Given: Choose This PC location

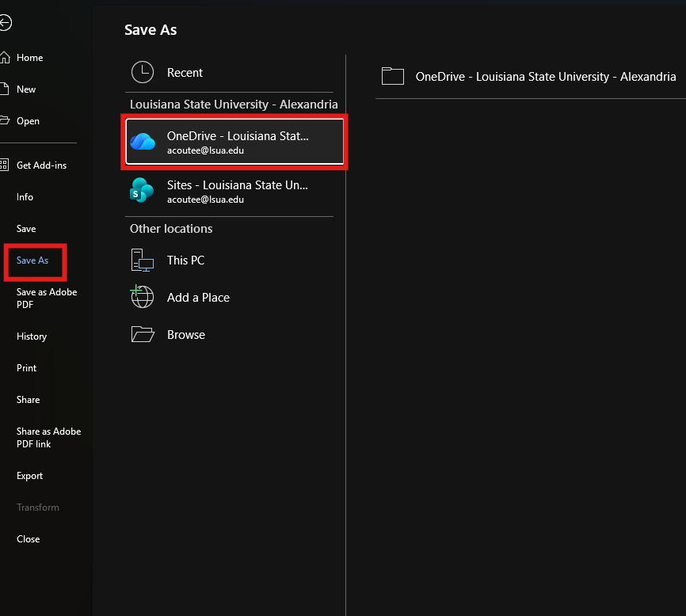Looking at the screenshot, I should click(185, 260).
